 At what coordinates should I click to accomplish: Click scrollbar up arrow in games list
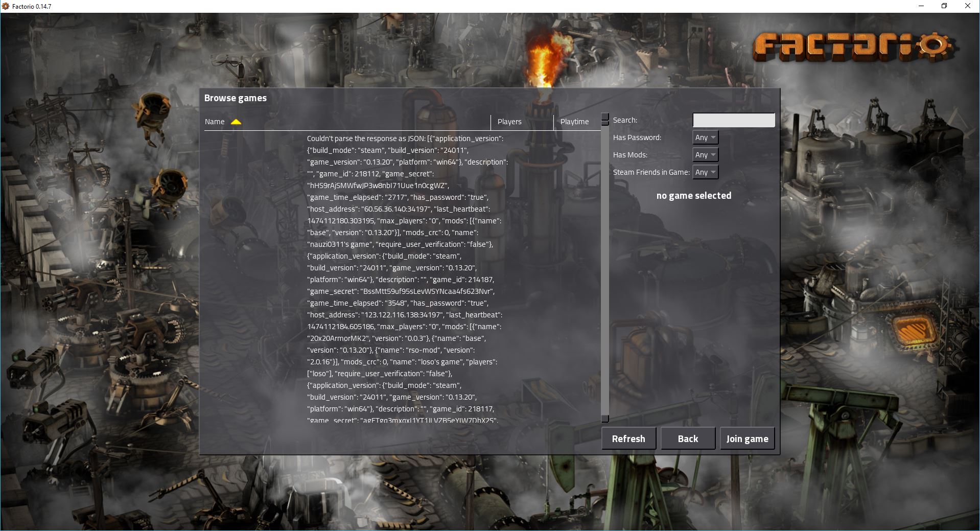(605, 116)
